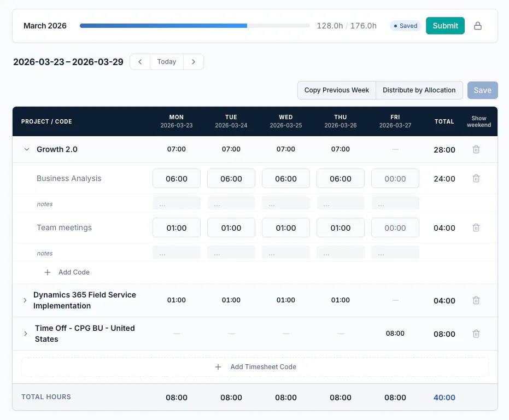509x420 pixels.
Task: Remove the Team meetings row via trash icon
Action: [x=476, y=227]
